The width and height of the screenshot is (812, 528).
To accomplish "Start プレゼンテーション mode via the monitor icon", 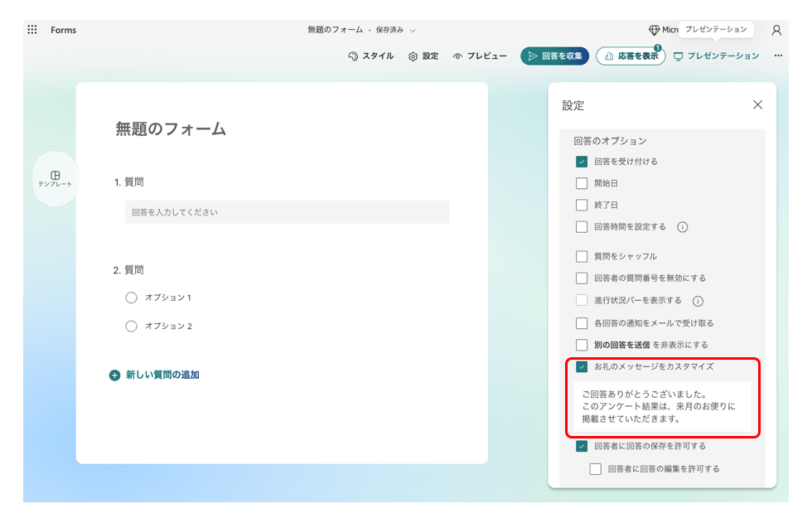I will coord(679,56).
